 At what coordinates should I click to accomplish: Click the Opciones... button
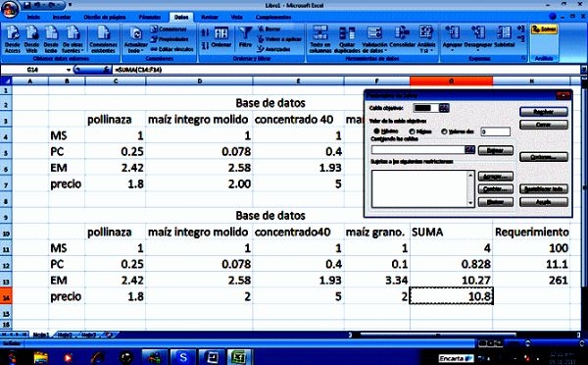click(x=543, y=157)
